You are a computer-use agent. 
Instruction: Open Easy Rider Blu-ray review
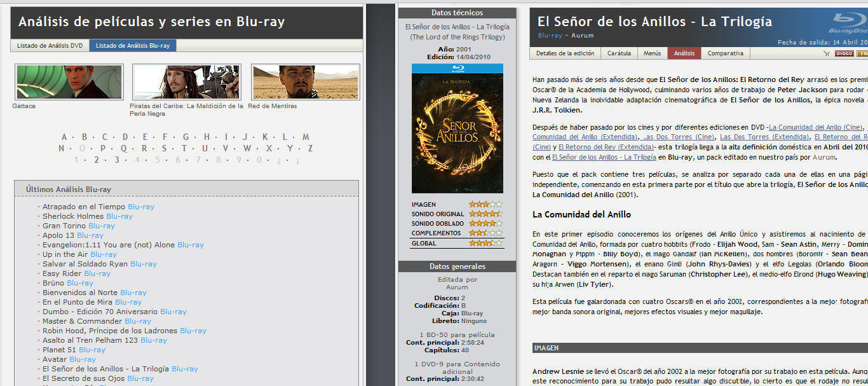[76, 273]
